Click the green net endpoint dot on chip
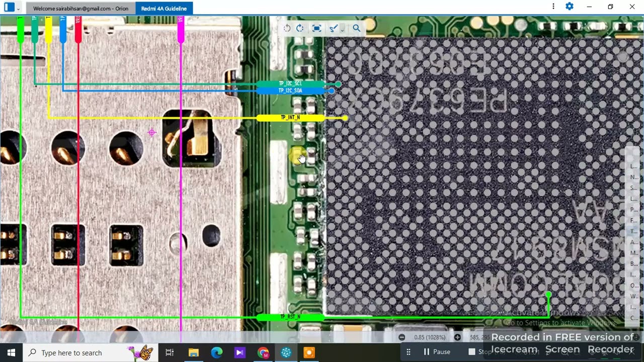The width and height of the screenshot is (644, 362). click(x=548, y=295)
